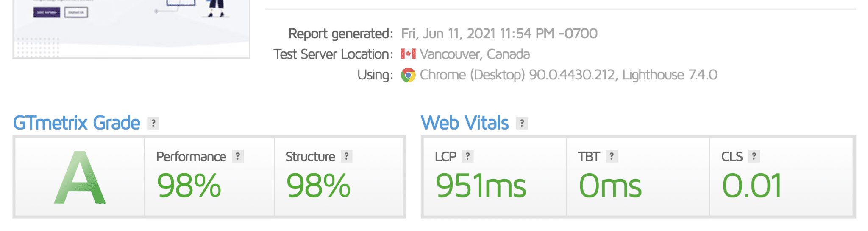Click the 0ms TBT value
Image resolution: width=868 pixels, height=231 pixels.
pyautogui.click(x=610, y=186)
